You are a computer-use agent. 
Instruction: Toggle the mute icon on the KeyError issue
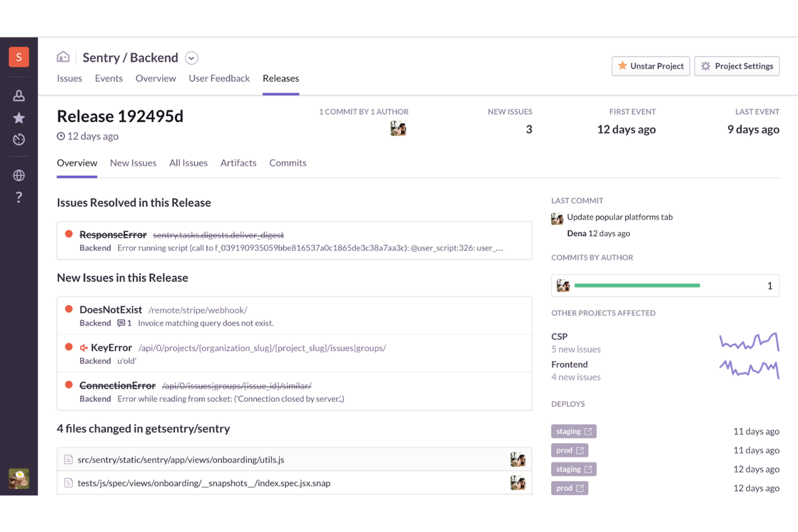(x=84, y=348)
